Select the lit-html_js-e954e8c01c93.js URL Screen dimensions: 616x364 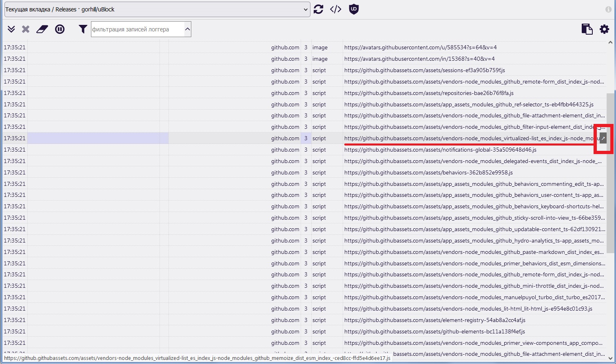click(468, 309)
